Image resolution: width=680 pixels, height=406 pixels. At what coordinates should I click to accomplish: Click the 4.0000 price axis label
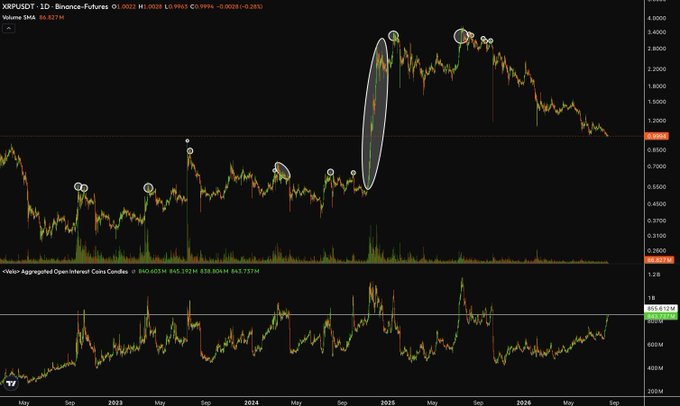pyautogui.click(x=657, y=18)
